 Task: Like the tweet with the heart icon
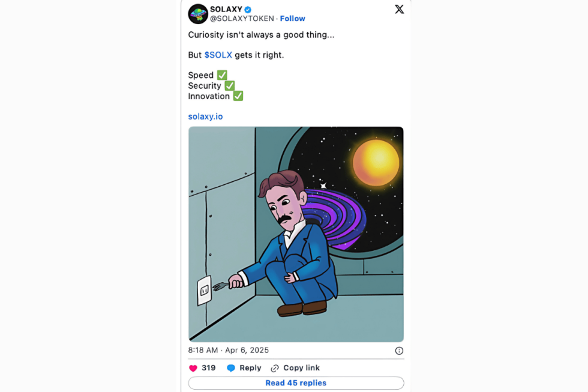coord(193,368)
